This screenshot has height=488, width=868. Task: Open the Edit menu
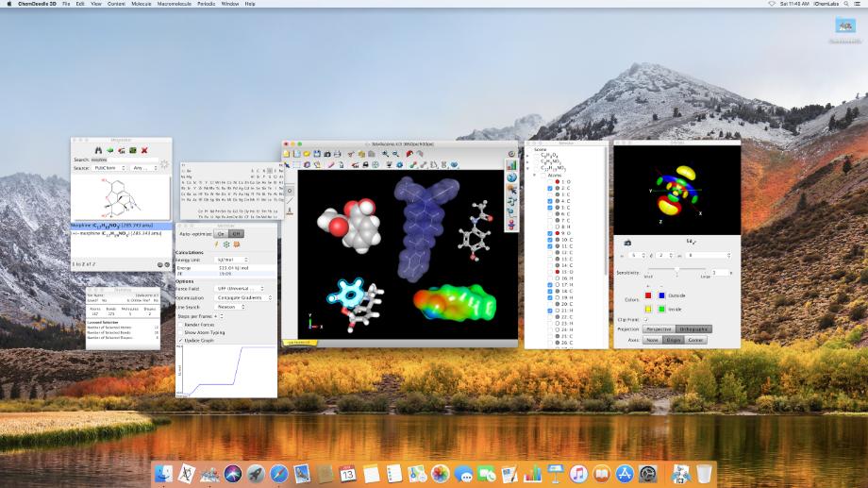(x=80, y=4)
